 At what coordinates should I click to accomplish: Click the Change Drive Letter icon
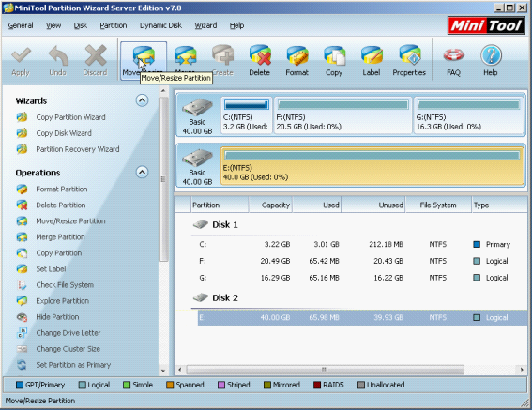(x=23, y=333)
